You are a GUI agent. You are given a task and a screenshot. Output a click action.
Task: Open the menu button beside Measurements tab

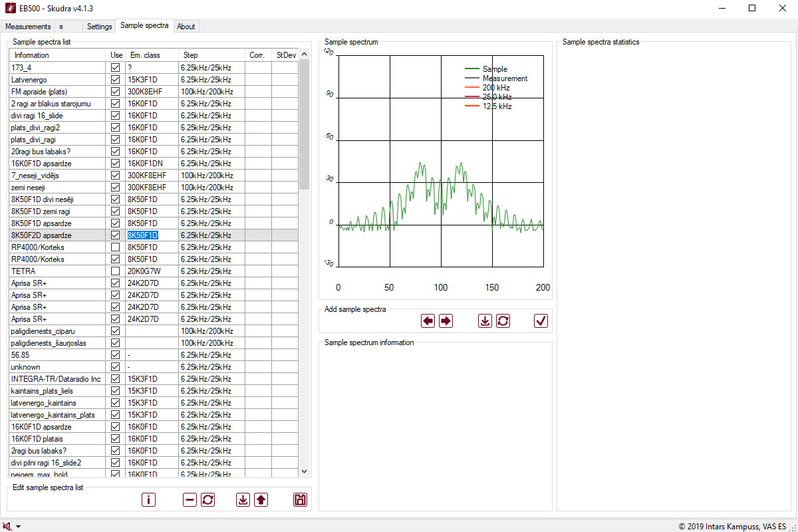click(x=61, y=27)
